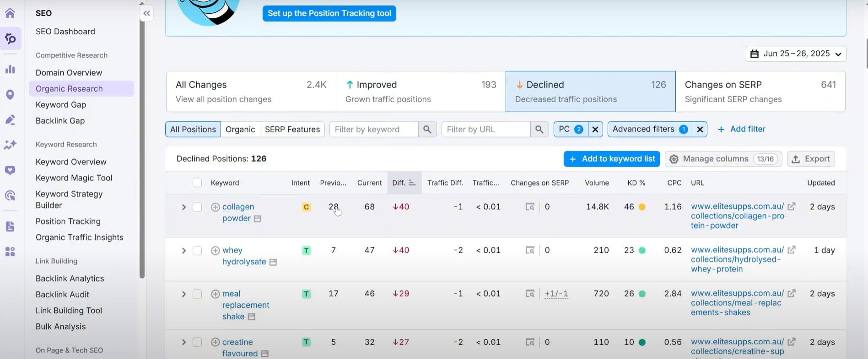
Task: Click SERP snapshot icon for whey hydrolysate
Action: coord(530,250)
